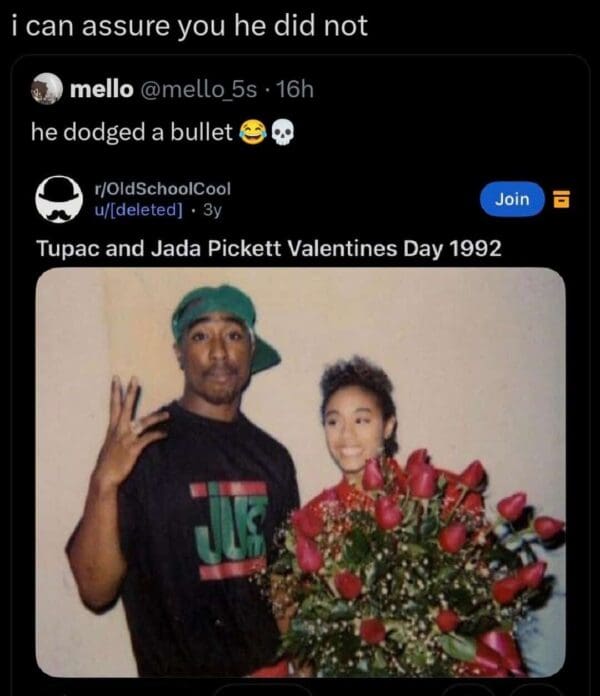
Task: Open the 16h tweet timestamp
Action: (295, 89)
